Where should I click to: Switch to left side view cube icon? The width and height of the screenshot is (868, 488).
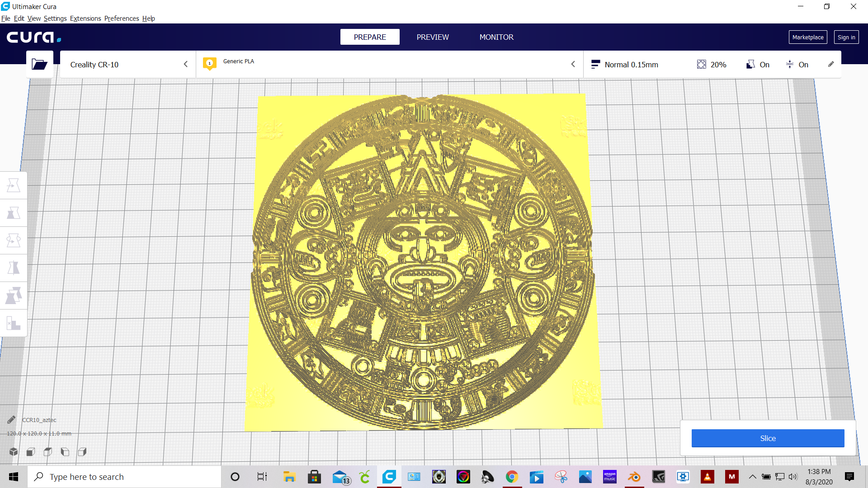pos(65,451)
